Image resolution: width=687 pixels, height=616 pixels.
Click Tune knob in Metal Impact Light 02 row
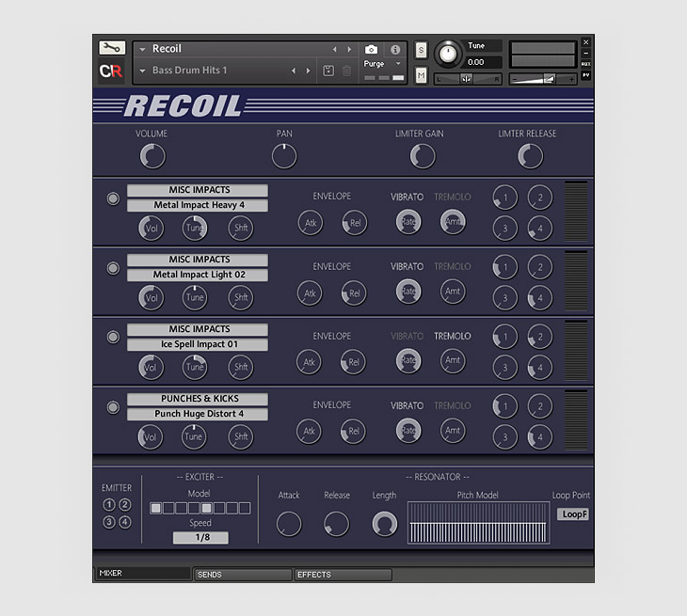point(195,298)
